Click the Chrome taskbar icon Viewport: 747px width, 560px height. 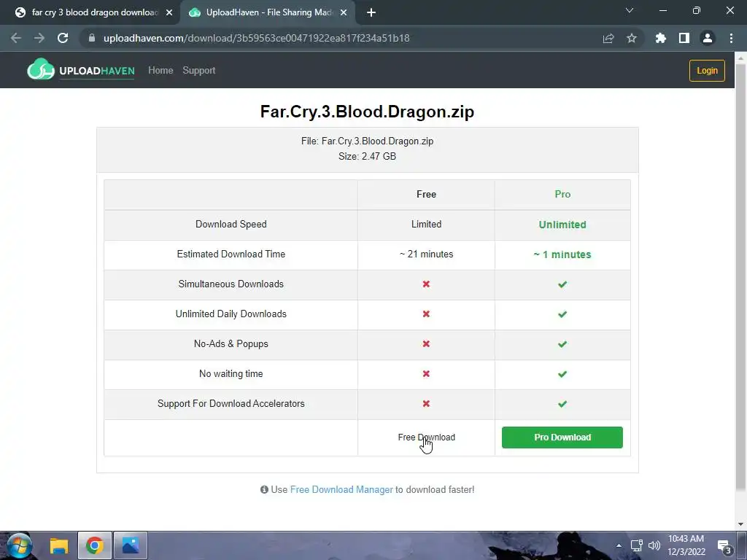tap(95, 545)
